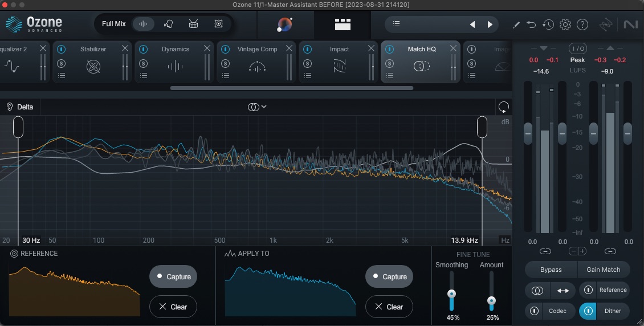
Task: Toggle Dynamics module power button
Action: [x=144, y=49]
